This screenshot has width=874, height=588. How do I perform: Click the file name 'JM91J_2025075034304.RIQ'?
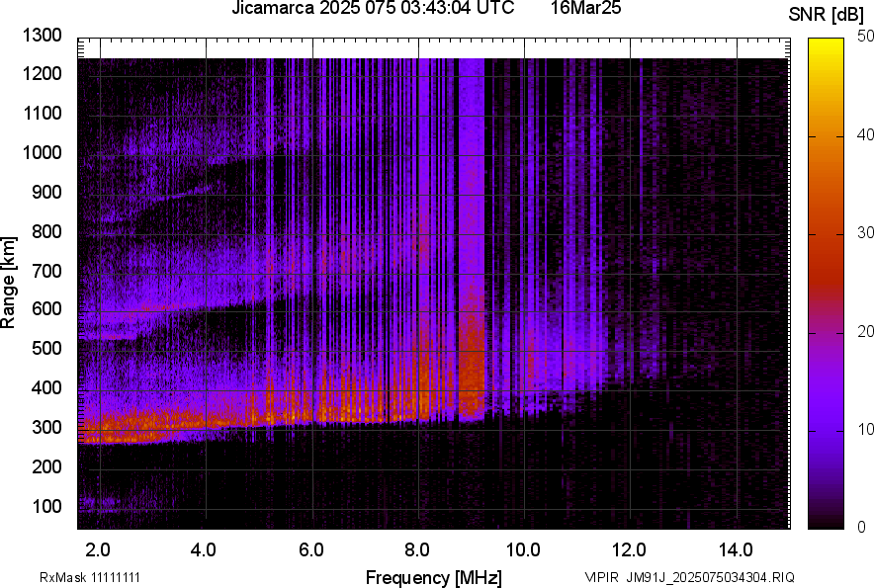[711, 577]
